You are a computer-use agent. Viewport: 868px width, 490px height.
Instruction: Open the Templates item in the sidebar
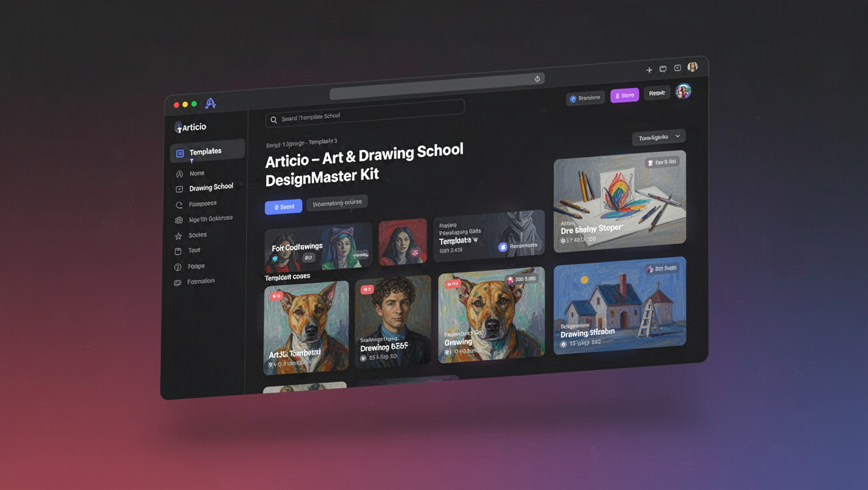(207, 152)
